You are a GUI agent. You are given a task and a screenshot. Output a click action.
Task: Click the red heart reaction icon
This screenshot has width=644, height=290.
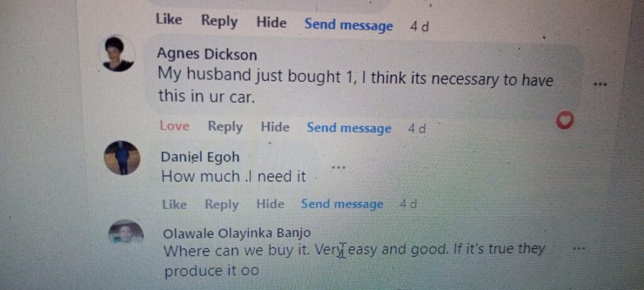point(564,121)
